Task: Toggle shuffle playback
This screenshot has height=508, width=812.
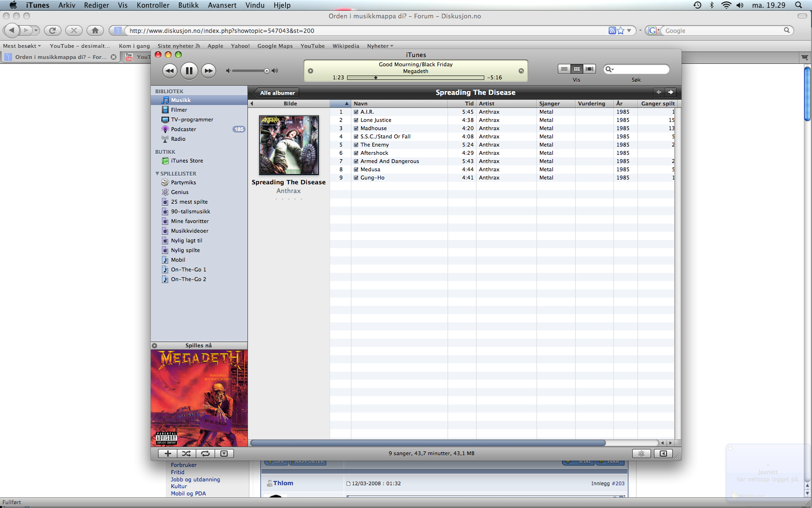Action: (187, 453)
